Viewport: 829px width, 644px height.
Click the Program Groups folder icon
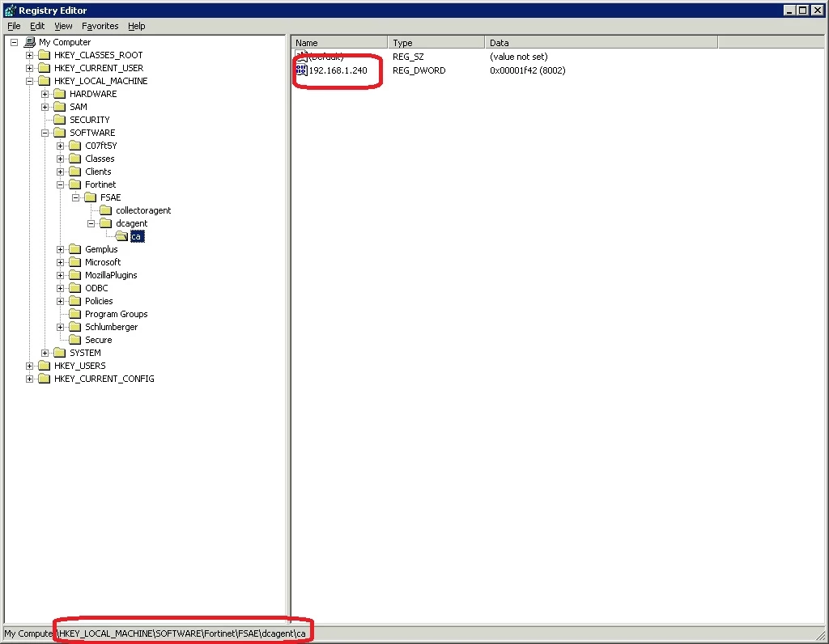click(x=75, y=314)
